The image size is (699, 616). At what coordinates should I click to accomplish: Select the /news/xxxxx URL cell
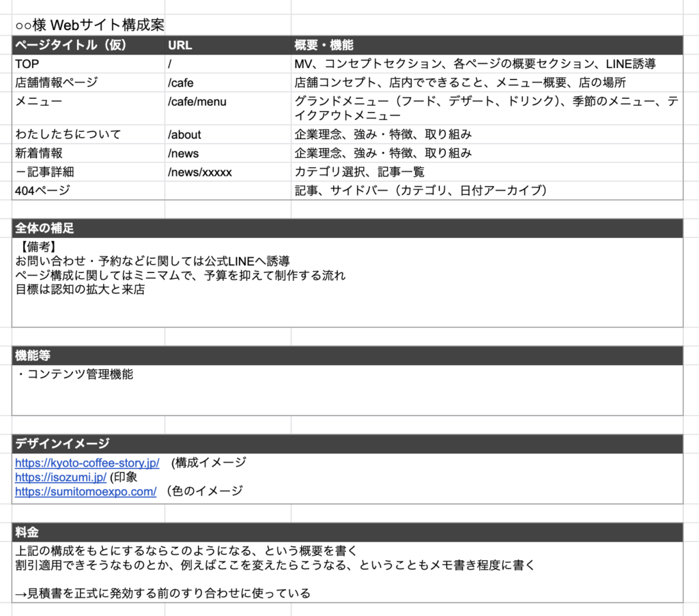199,172
